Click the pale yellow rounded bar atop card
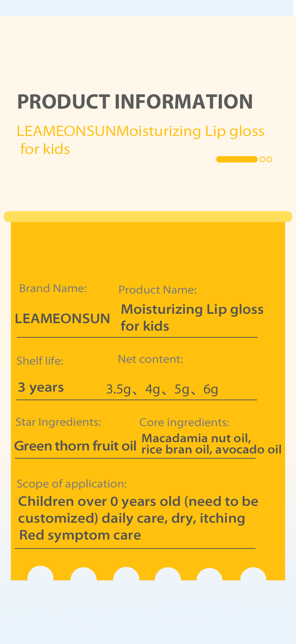Image resolution: width=296 pixels, height=644 pixels. click(x=148, y=216)
